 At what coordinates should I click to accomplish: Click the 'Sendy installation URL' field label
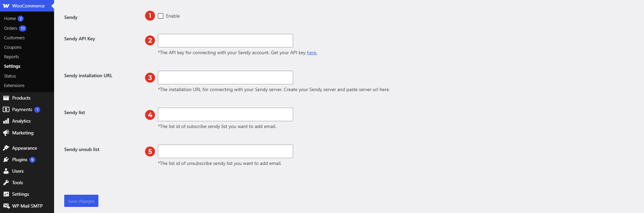tap(88, 76)
